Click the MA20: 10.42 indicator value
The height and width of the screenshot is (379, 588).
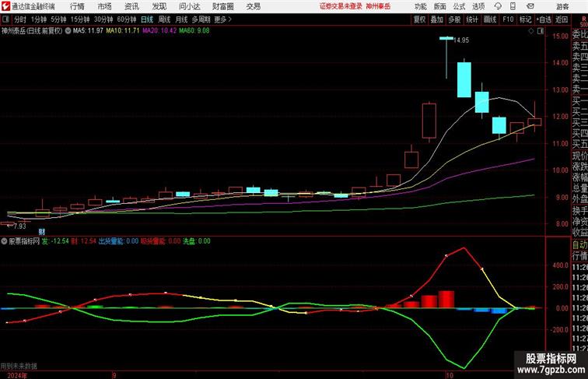[x=159, y=31]
